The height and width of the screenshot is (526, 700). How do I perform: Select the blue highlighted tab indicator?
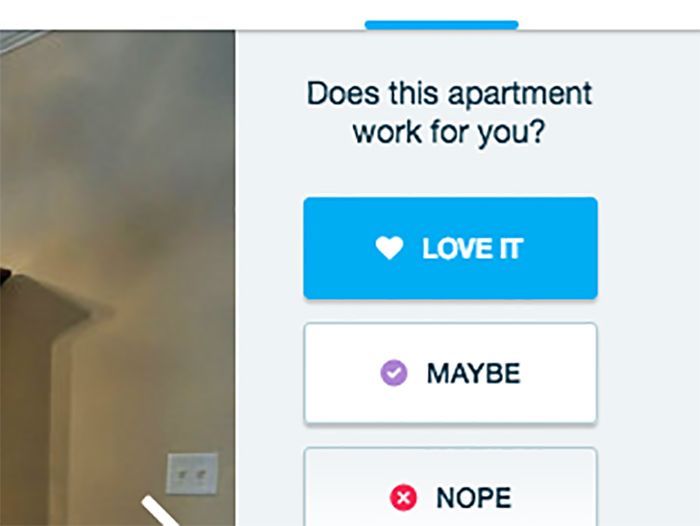point(442,25)
